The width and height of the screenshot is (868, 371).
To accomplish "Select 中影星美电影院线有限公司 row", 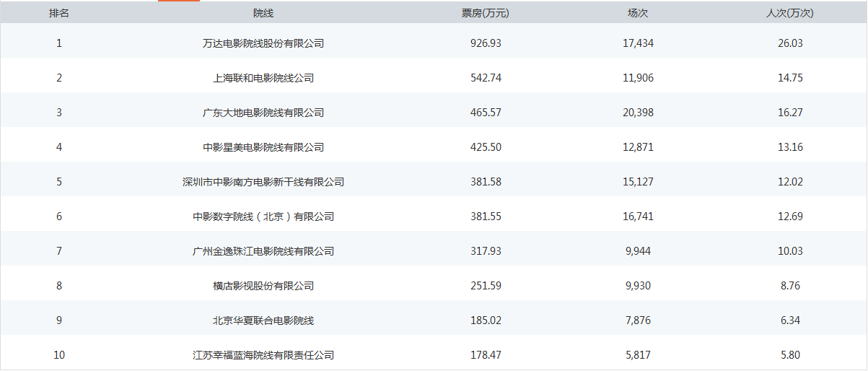I will 434,147.
